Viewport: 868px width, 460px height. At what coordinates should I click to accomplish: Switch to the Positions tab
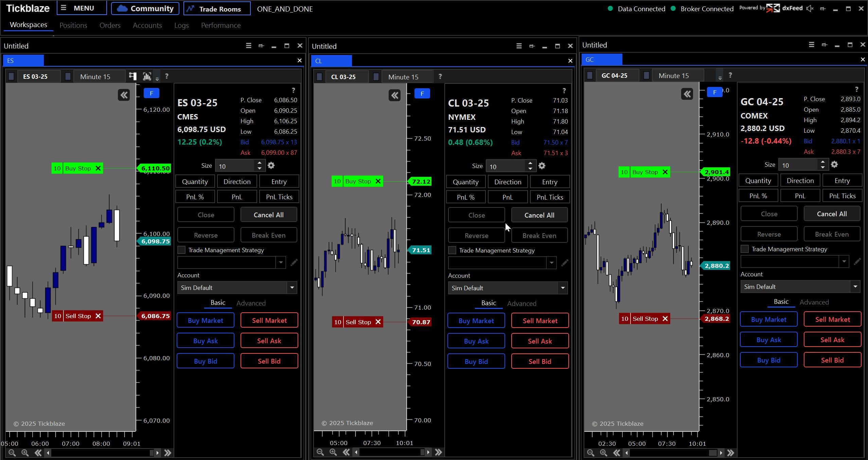[x=73, y=25]
